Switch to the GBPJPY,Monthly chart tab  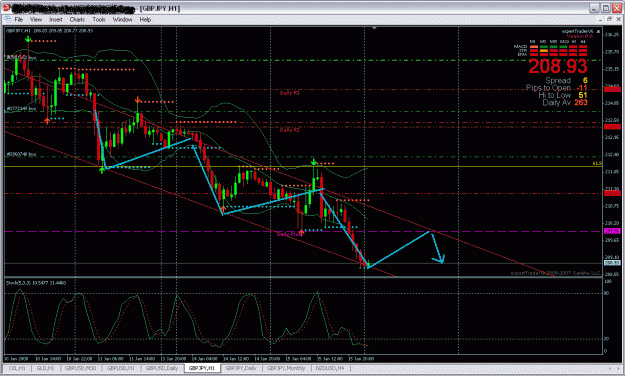pos(286,368)
